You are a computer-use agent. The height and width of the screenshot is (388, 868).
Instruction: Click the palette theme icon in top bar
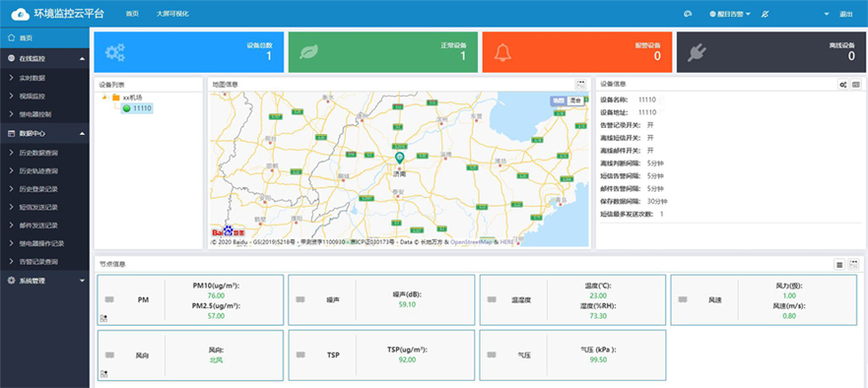(x=688, y=14)
